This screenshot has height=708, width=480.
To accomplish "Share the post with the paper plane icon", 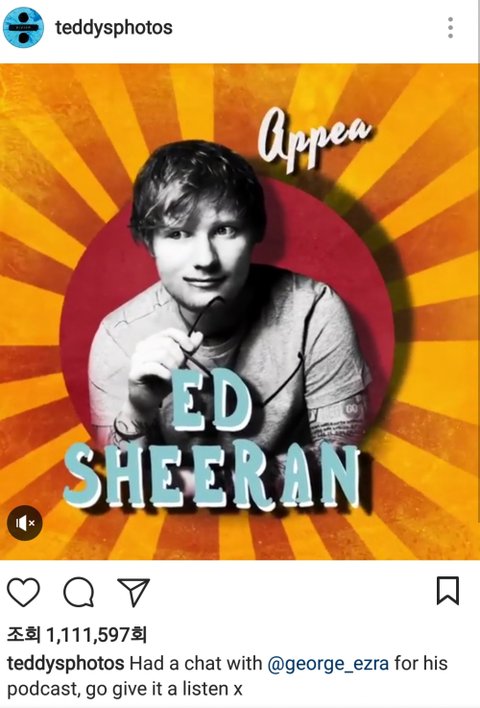I will tap(134, 592).
